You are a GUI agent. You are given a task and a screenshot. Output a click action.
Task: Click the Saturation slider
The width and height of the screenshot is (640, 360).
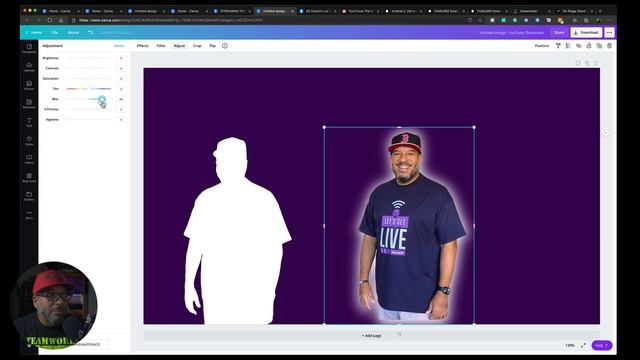89,78
